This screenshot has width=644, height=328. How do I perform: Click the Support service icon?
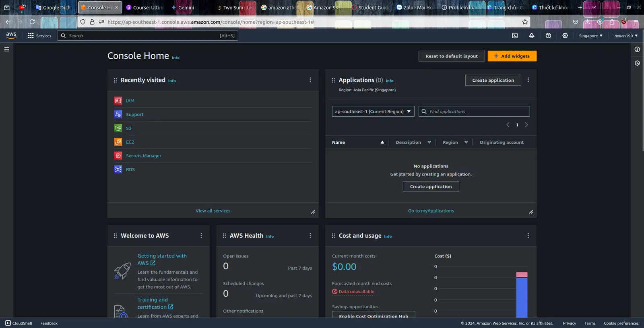[x=118, y=114]
